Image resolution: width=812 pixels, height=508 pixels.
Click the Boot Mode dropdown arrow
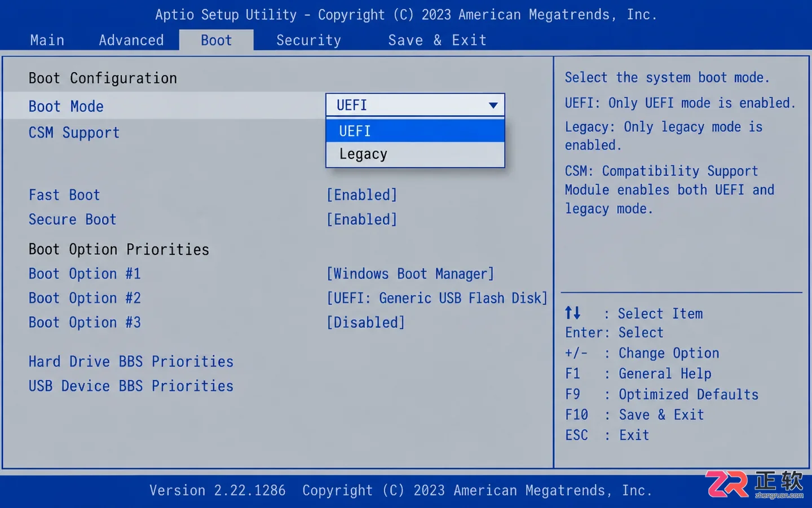(493, 105)
